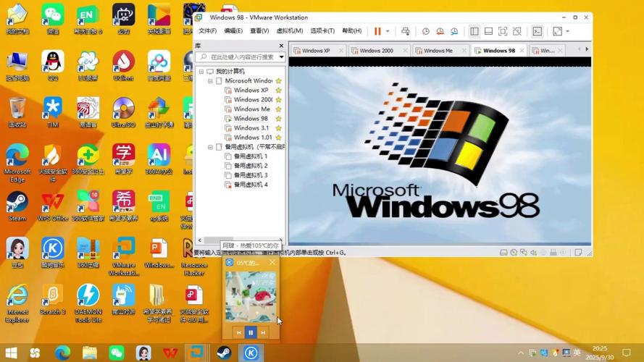Screen dimensions: 644x362
Task: Open the 选项卡(T) menu
Action: pos(322,31)
